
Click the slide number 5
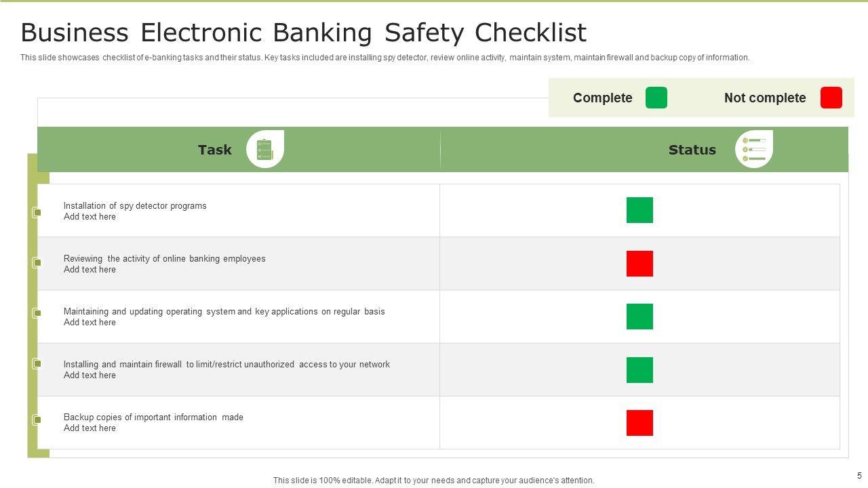click(859, 475)
